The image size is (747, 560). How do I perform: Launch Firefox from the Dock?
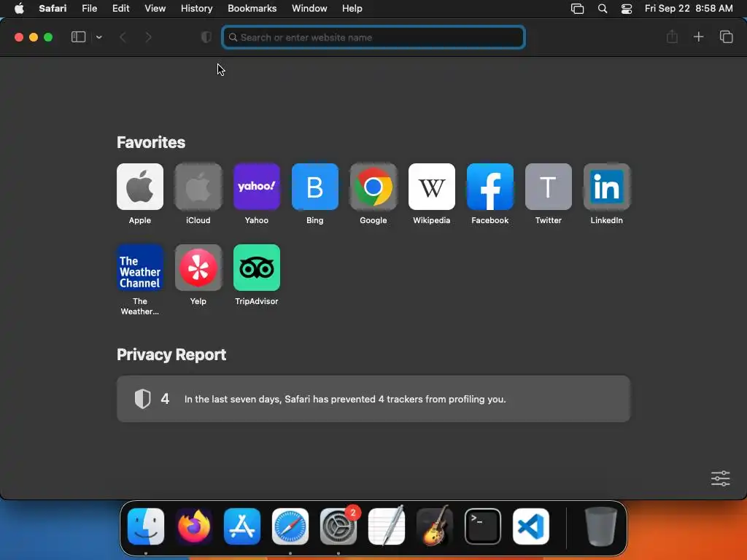pos(194,526)
